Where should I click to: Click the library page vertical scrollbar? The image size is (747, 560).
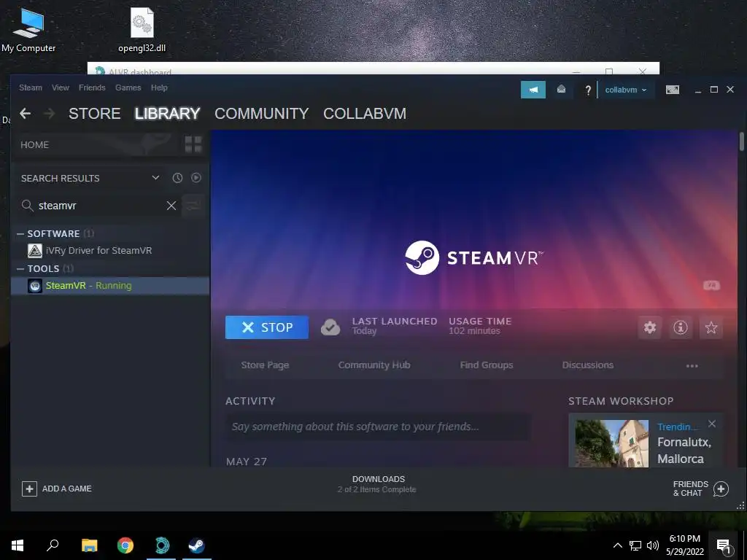[x=741, y=141]
